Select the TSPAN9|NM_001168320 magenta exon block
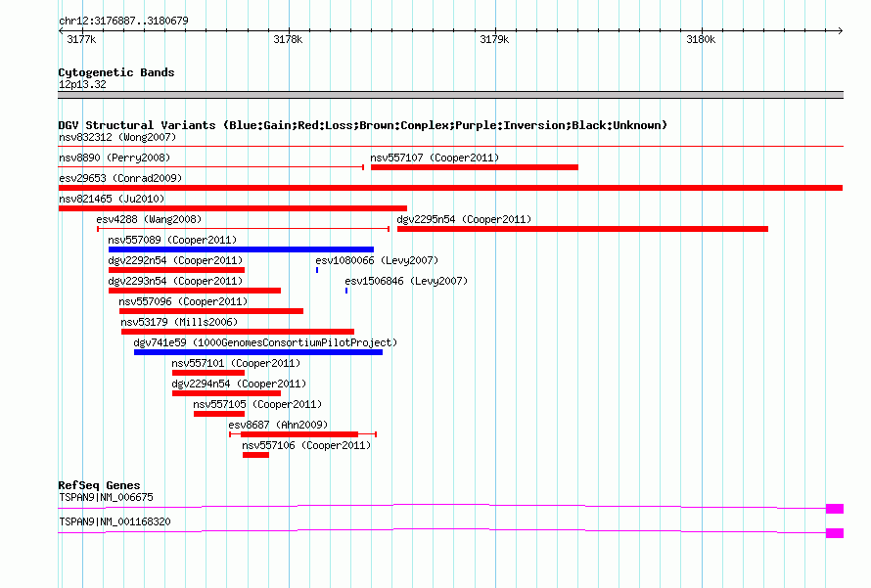 click(835, 533)
